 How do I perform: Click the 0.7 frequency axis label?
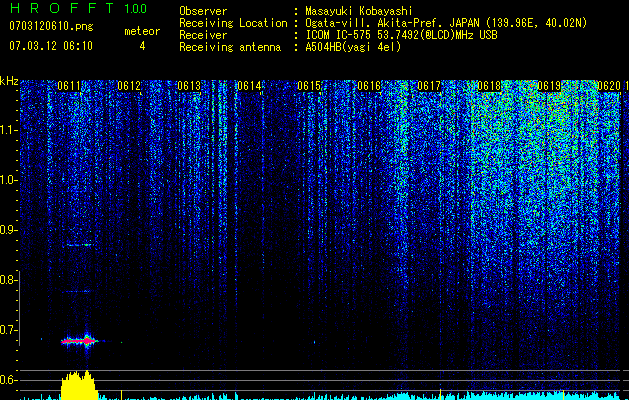coord(8,330)
